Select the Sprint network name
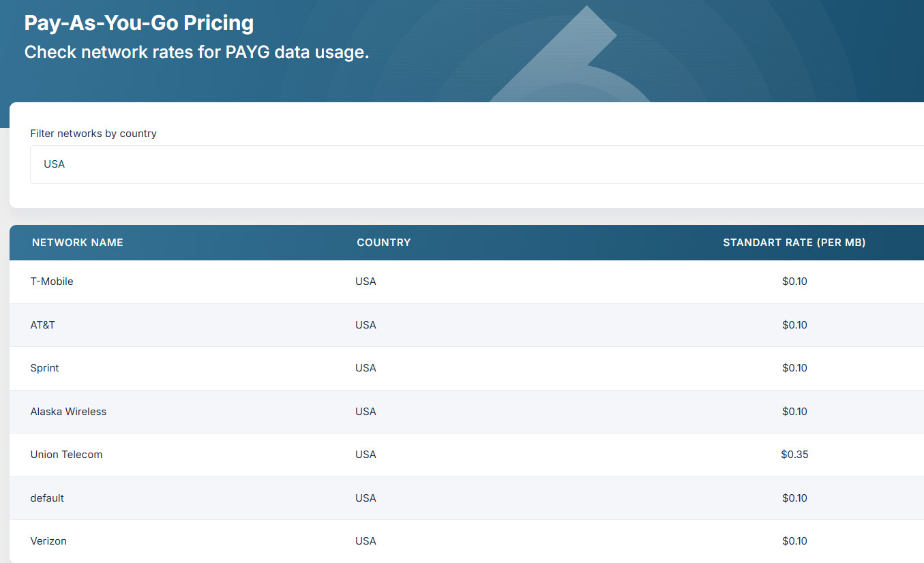The image size is (924, 563). click(45, 368)
